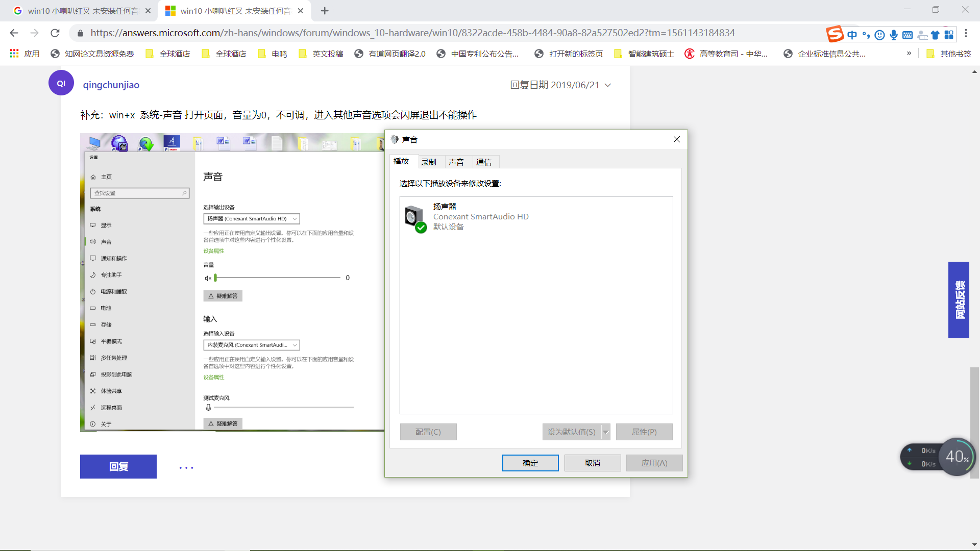
Task: Switch to the 录制 tab
Action: (x=429, y=162)
